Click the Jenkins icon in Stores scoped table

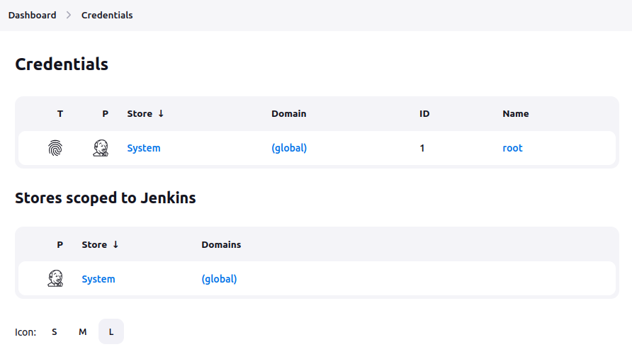(55, 278)
